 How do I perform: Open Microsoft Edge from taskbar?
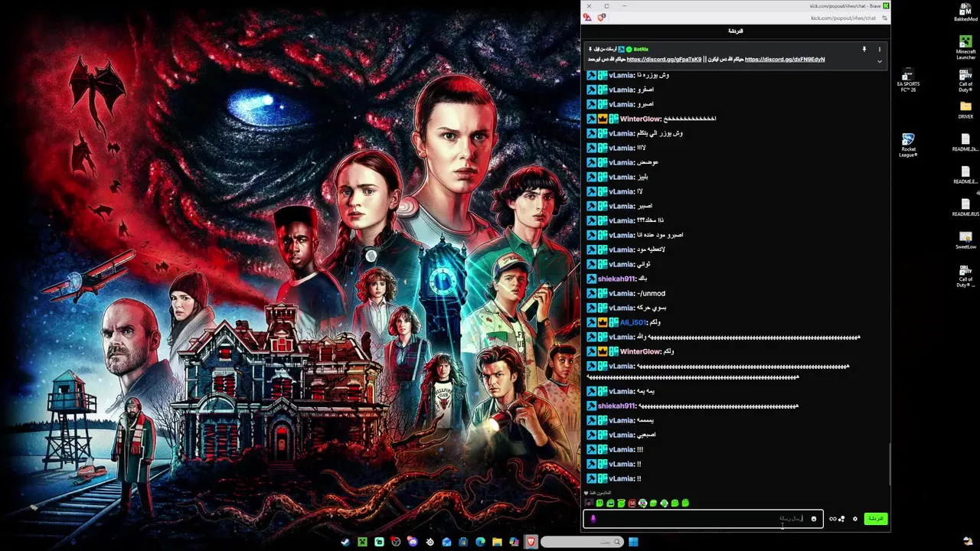pyautogui.click(x=480, y=542)
